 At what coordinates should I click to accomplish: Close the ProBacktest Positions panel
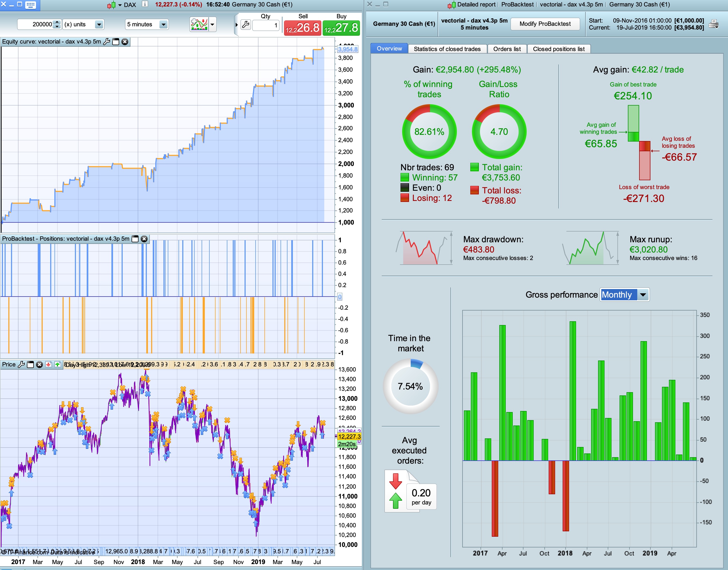click(x=144, y=239)
